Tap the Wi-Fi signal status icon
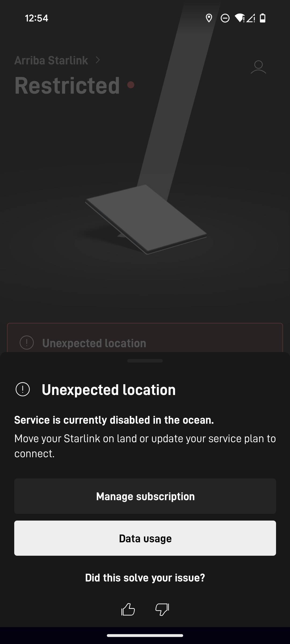Image resolution: width=290 pixels, height=644 pixels. (x=240, y=18)
